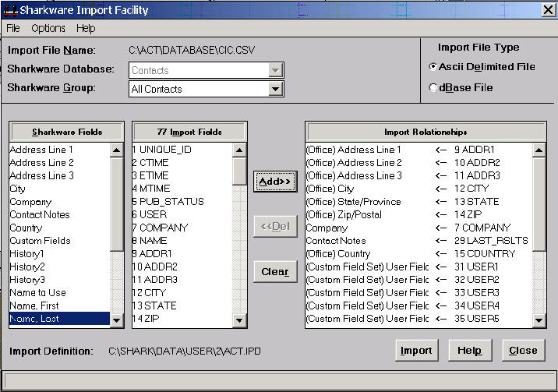Click down arrow of Sharkware Fields scrollbar

coord(116,320)
